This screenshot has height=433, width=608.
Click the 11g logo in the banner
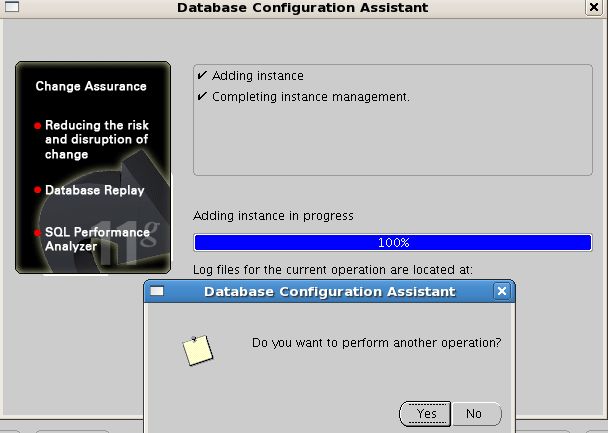[128, 242]
